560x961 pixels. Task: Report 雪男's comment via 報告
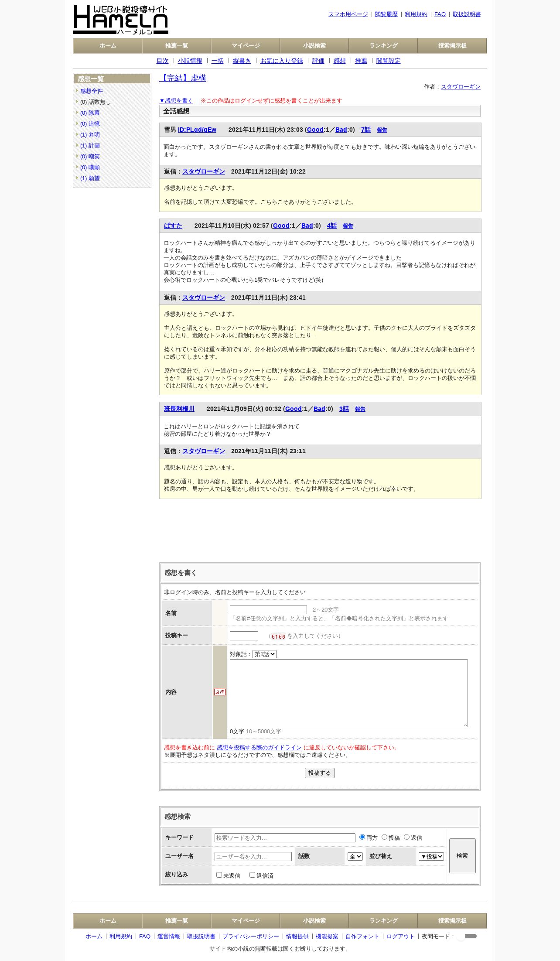[x=382, y=130]
